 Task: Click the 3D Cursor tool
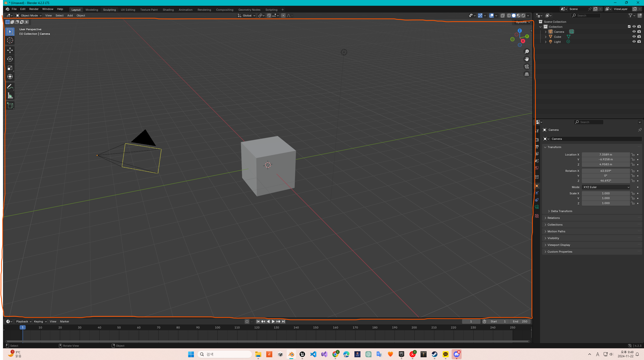pyautogui.click(x=10, y=40)
